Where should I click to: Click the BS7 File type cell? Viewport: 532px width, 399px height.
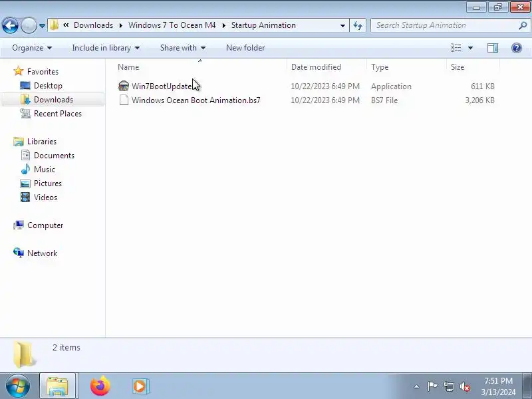[x=384, y=100]
